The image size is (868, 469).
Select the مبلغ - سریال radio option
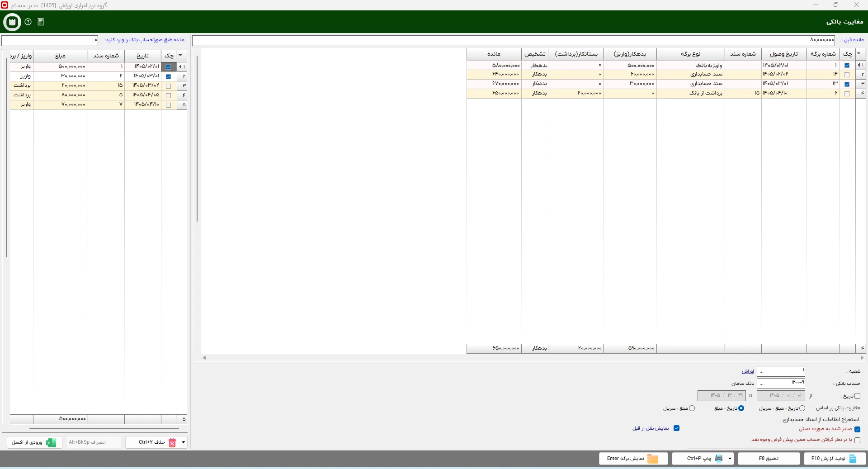[x=692, y=408]
